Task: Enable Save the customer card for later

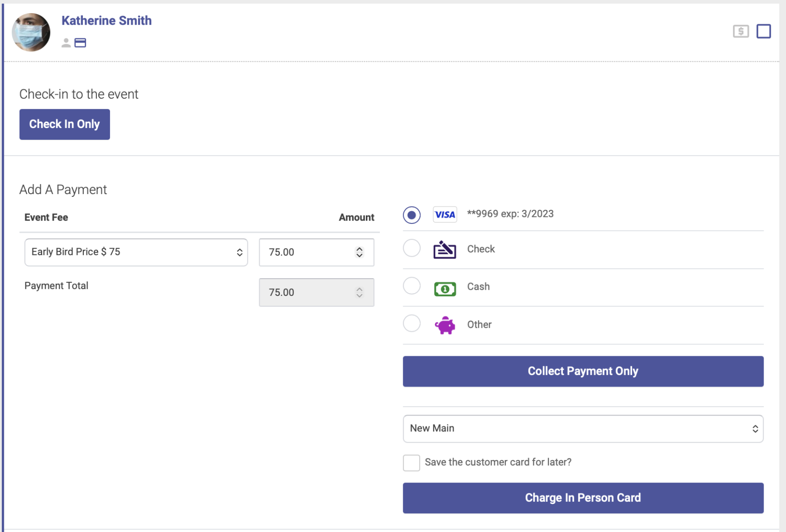Action: point(411,463)
